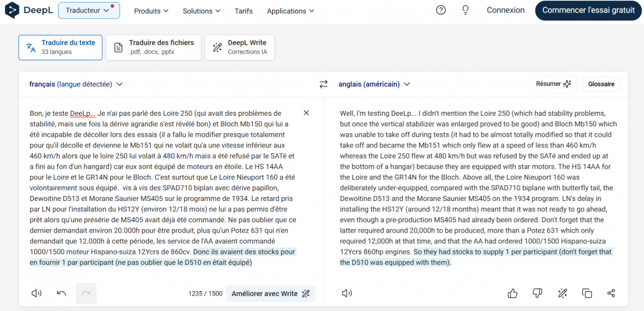Click the 1235 / 1500 character counter
The height and width of the screenshot is (311, 644).
pos(206,294)
